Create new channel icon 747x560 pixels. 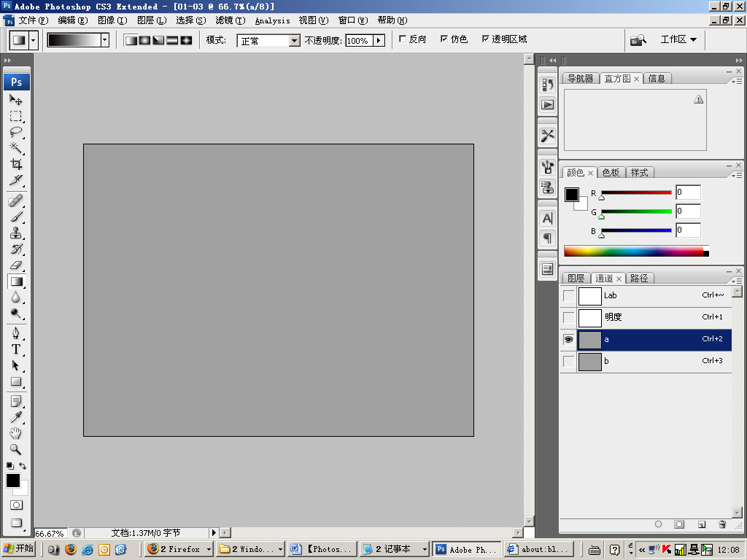click(701, 524)
